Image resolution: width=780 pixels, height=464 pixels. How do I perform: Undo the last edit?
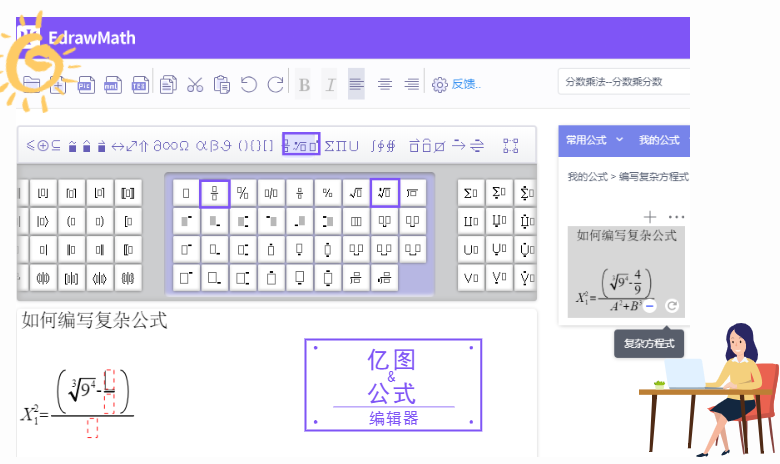tap(249, 85)
